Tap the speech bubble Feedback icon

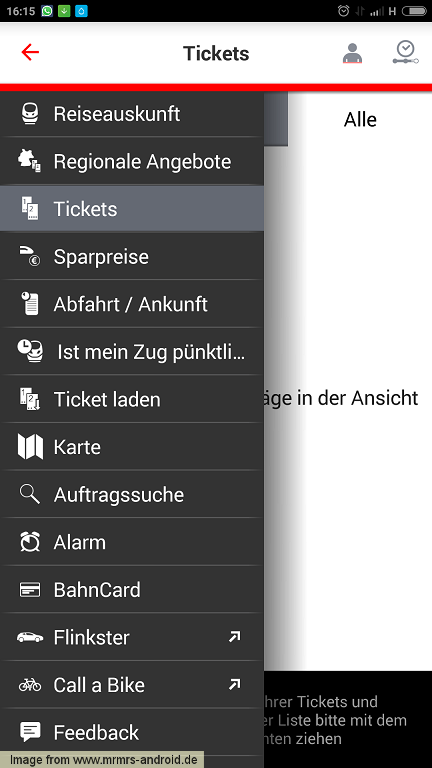tap(30, 732)
